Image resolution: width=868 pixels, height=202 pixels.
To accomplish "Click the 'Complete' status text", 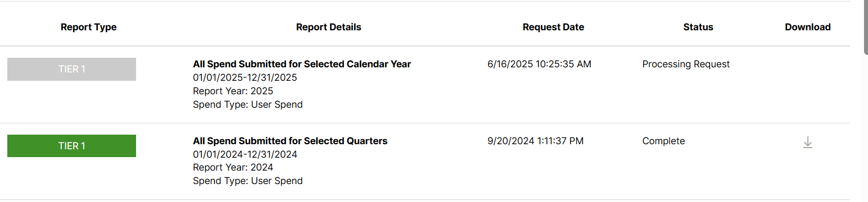I will tap(663, 141).
